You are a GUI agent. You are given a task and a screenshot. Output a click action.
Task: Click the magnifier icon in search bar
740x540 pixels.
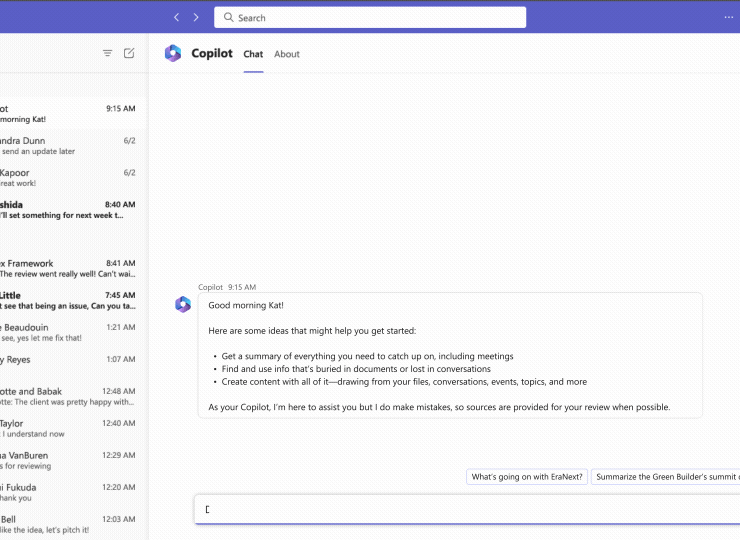point(227,18)
